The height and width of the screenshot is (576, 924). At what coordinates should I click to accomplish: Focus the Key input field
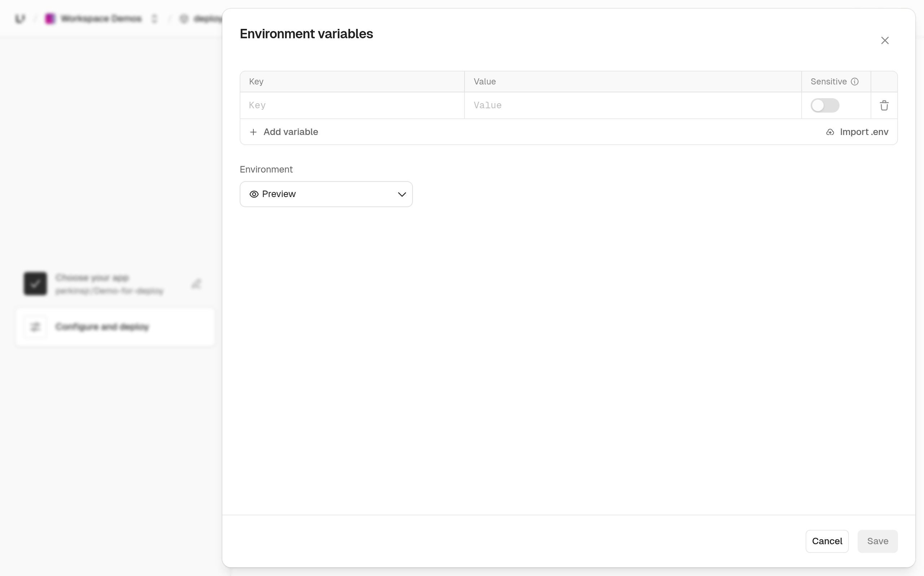pos(352,105)
